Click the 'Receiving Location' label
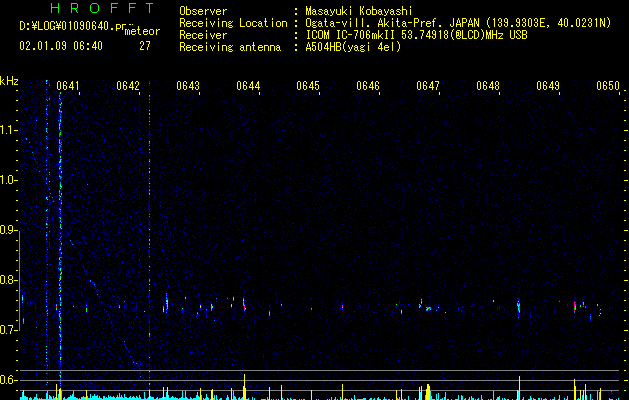The width and height of the screenshot is (629, 400). 233,23
